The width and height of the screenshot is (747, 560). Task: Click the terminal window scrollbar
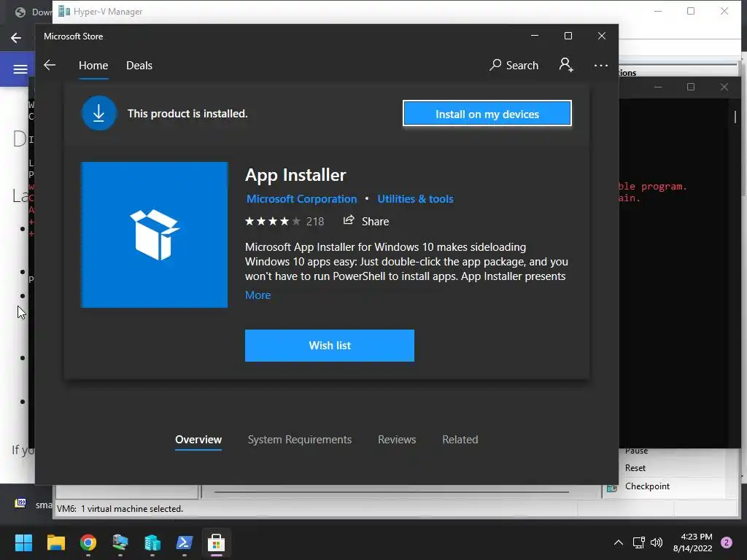[x=735, y=117]
